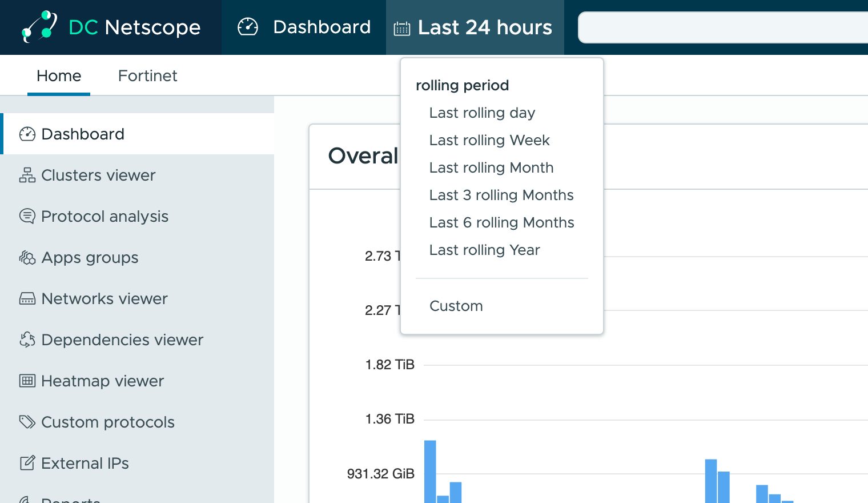This screenshot has height=503, width=868.
Task: Click the Dependencies viewer cycle icon
Action: 27,340
